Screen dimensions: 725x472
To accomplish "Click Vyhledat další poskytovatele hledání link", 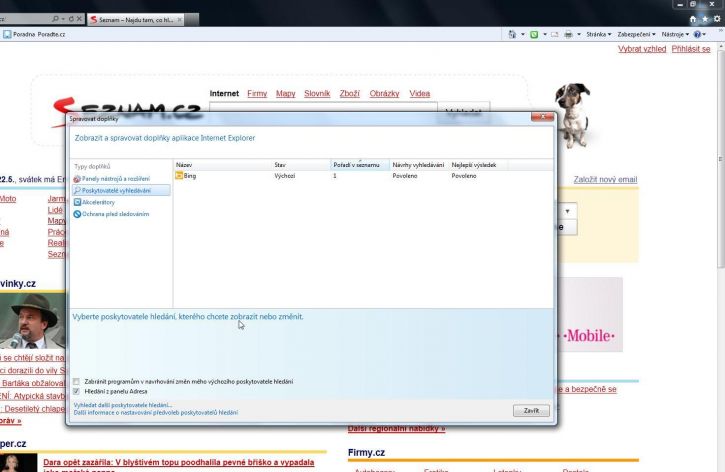I will click(x=123, y=405).
